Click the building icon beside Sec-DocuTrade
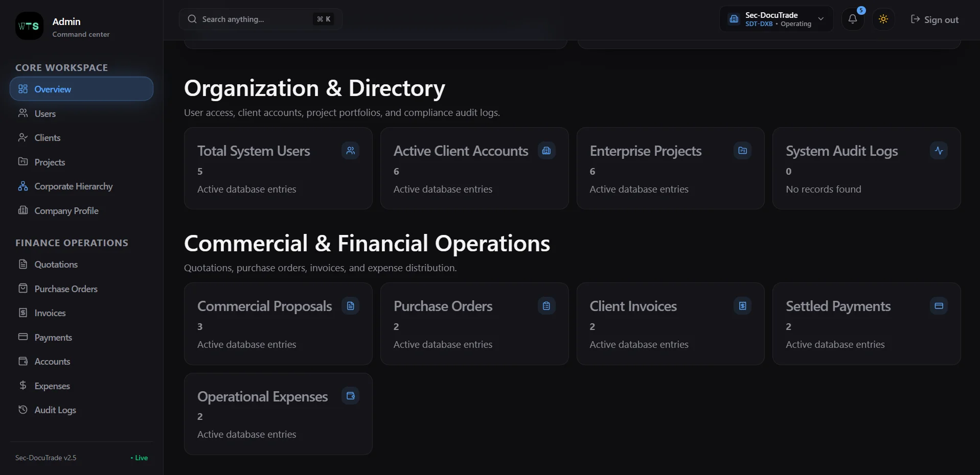 (734, 19)
